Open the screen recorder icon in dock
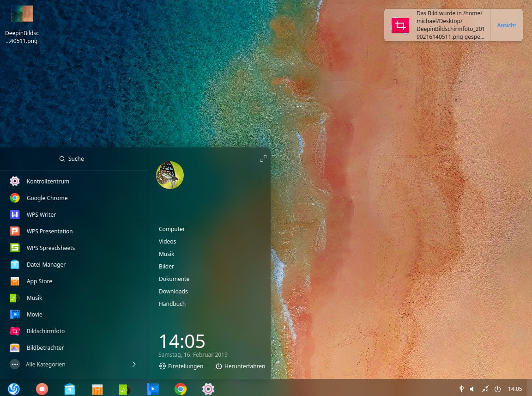 pos(42,389)
